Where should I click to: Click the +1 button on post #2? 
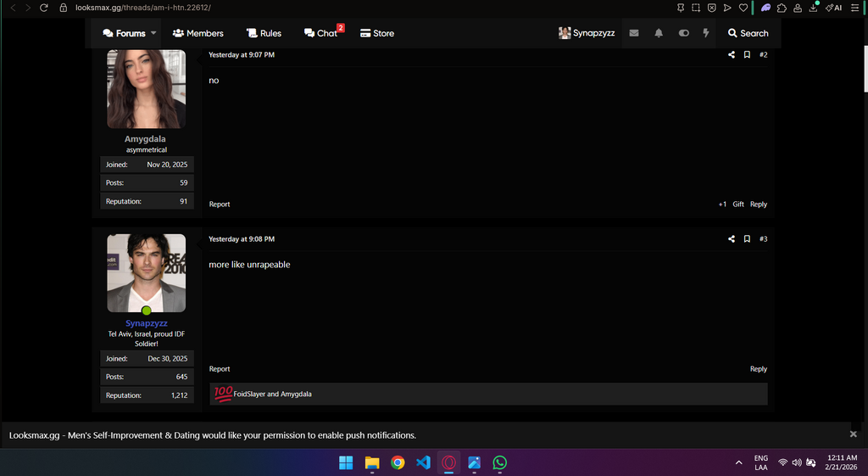click(x=722, y=204)
